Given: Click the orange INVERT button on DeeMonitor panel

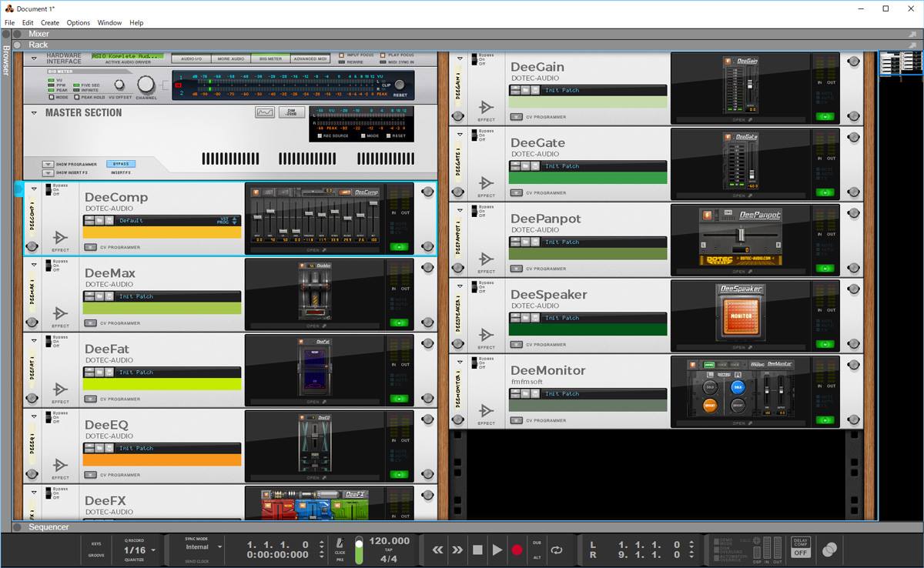Looking at the screenshot, I should (710, 406).
